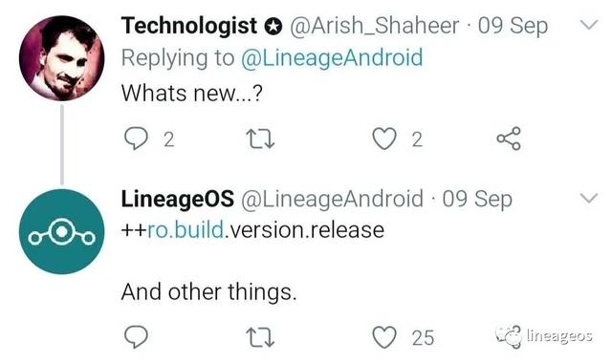This screenshot has height=364, width=612.
Task: Open the LineageOS logo avatar
Action: click(61, 231)
